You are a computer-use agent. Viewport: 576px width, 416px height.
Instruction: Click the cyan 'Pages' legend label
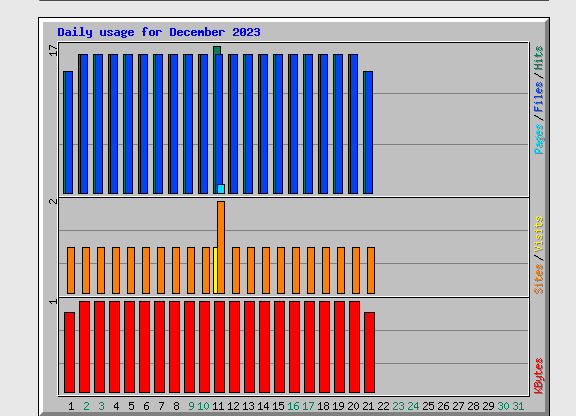539,139
